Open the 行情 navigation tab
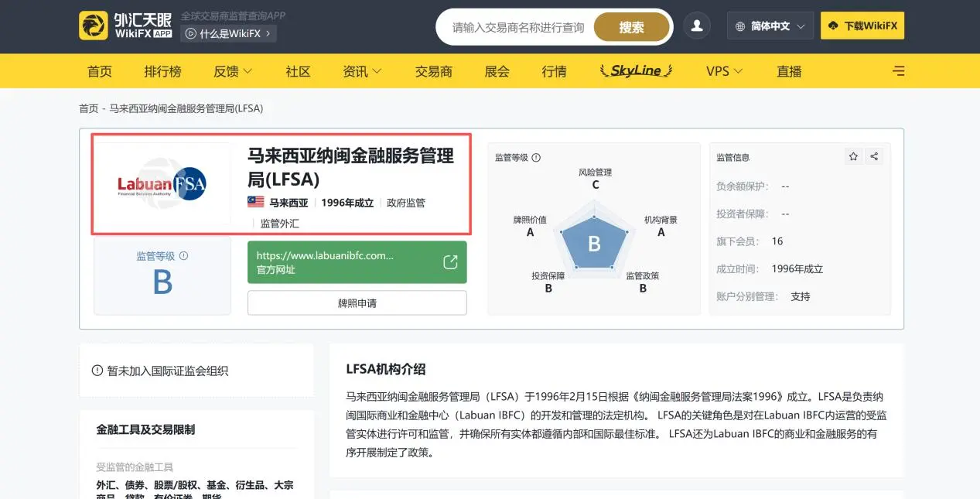Image resolution: width=980 pixels, height=499 pixels. tap(555, 71)
